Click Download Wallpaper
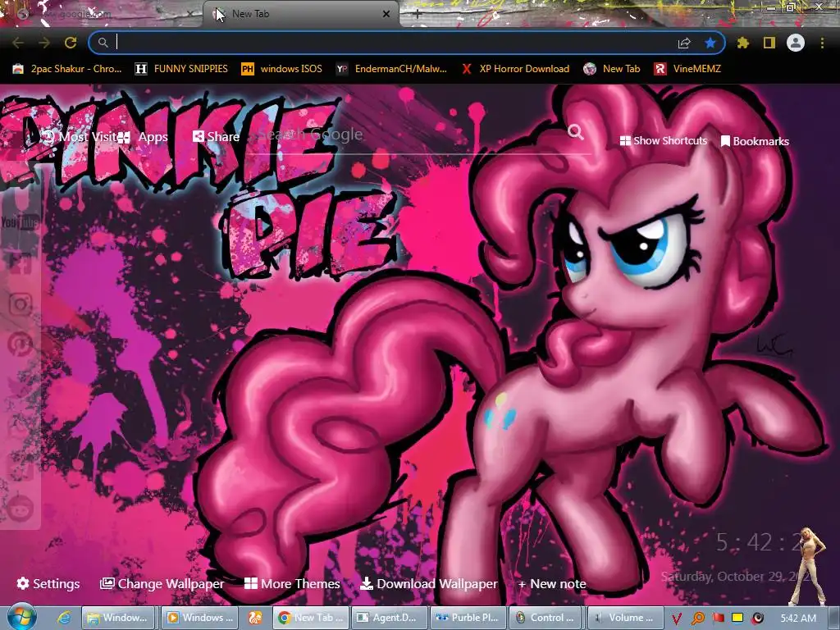 tap(428, 583)
